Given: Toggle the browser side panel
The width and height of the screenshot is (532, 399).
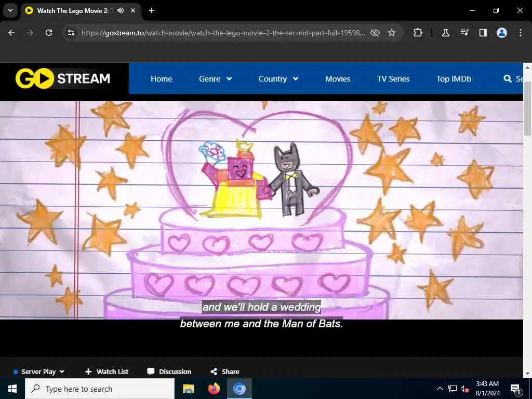Looking at the screenshot, I should tap(483, 33).
